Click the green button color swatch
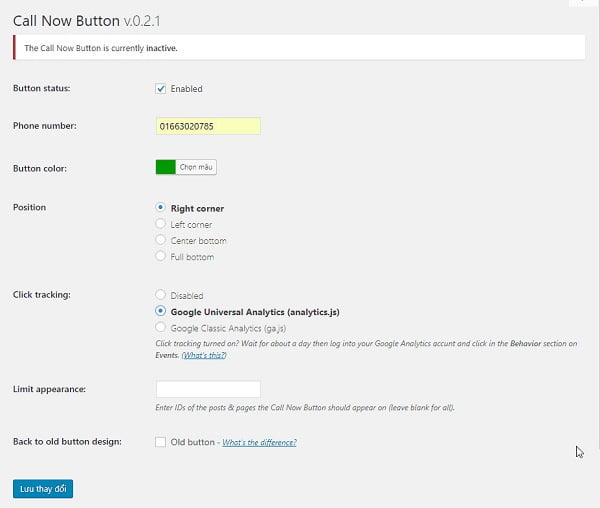 tap(165, 167)
